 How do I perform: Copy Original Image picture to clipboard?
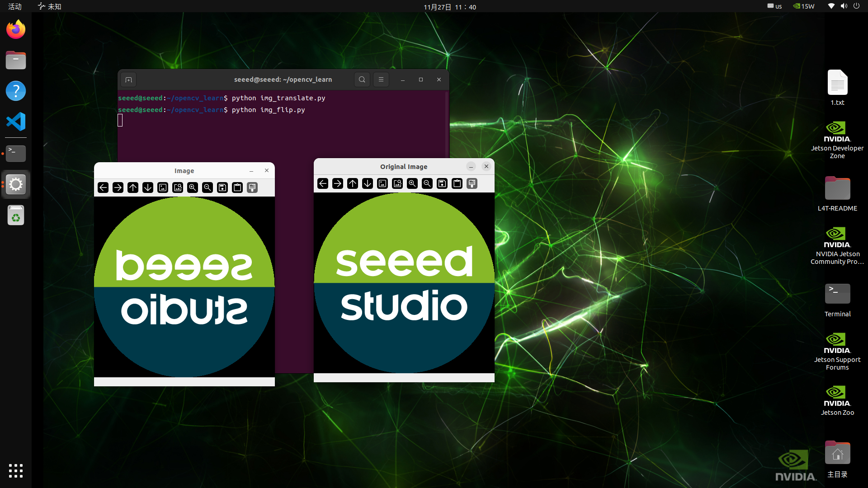[x=457, y=183]
